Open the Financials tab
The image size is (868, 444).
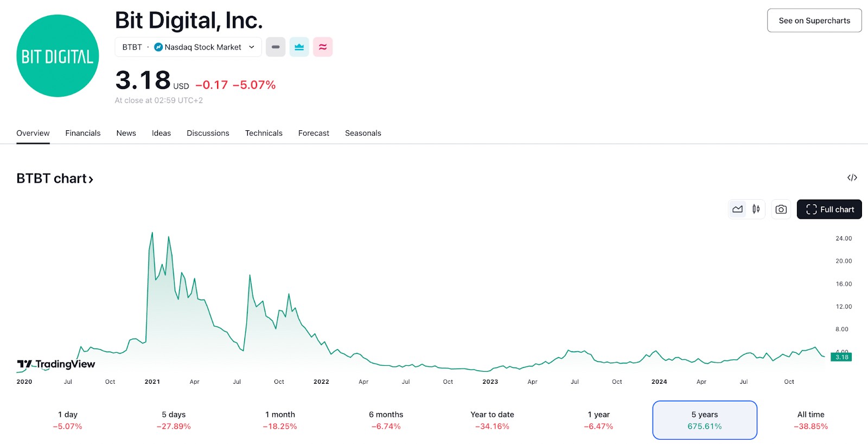[x=83, y=133]
